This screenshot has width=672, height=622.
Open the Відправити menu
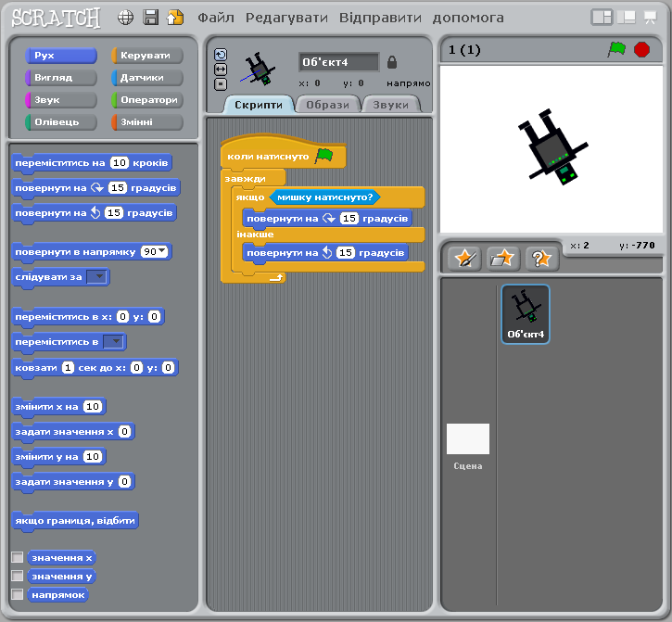tap(380, 18)
